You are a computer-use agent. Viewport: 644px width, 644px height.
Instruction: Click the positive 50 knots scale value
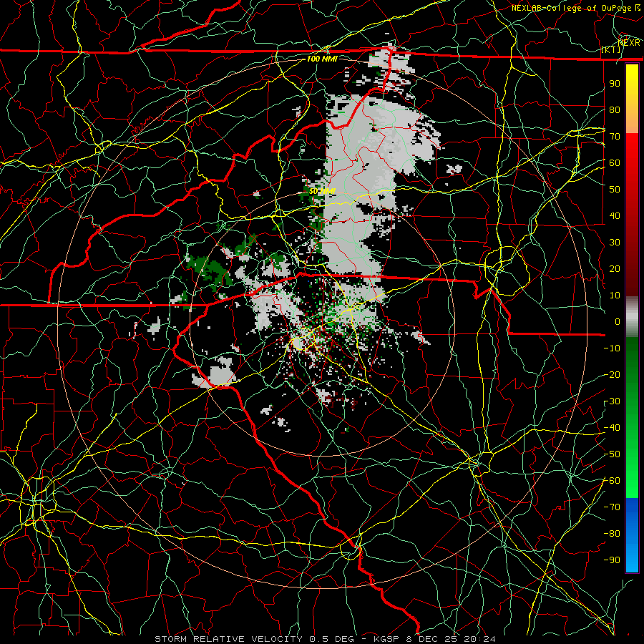[x=615, y=190]
